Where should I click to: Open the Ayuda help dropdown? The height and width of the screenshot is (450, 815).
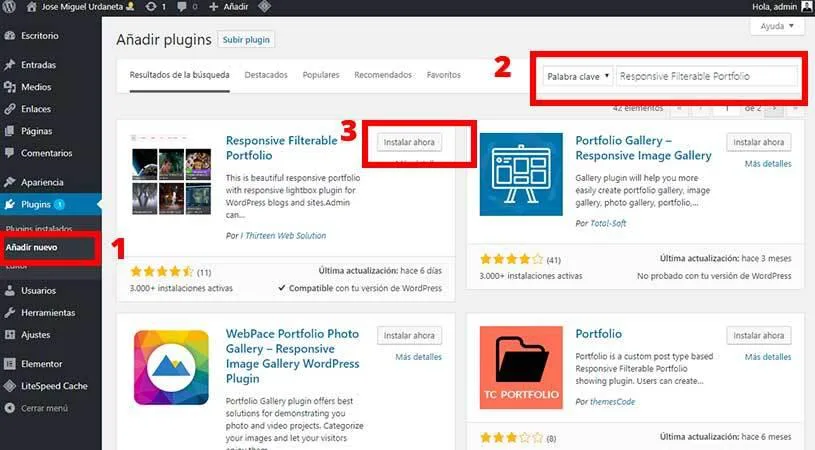[778, 26]
